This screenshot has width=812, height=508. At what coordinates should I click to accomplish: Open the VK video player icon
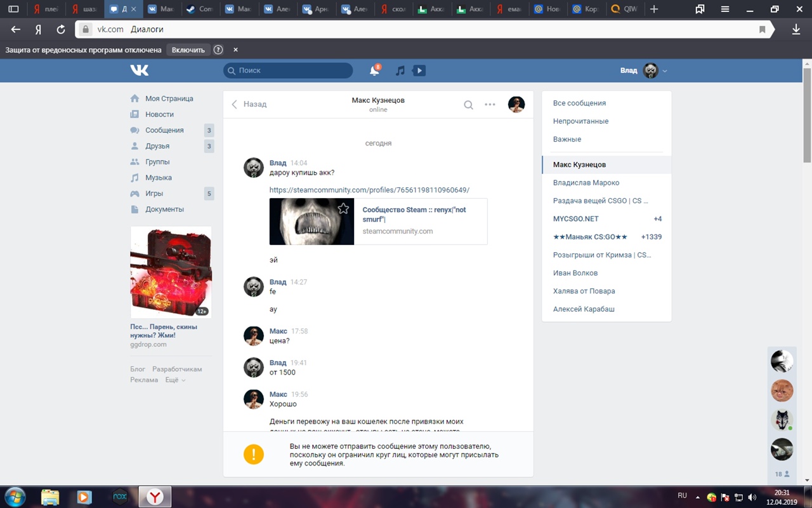pos(419,70)
